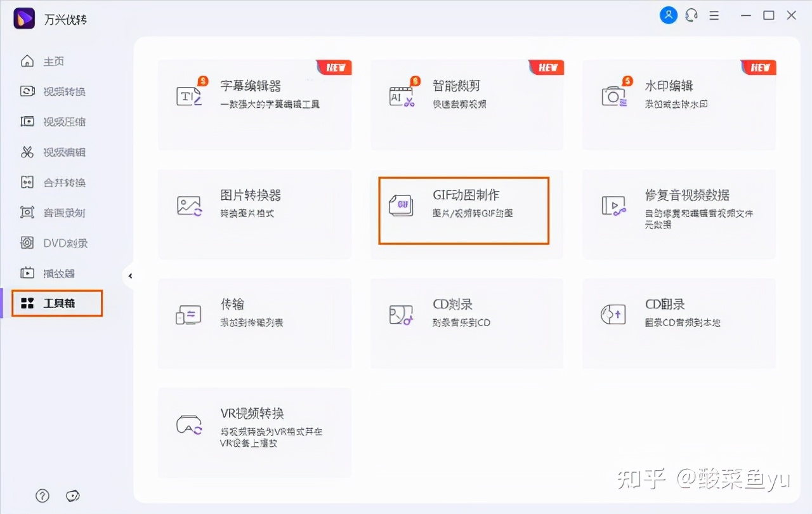Image resolution: width=812 pixels, height=514 pixels.
Task: Open the VR视频转换 tool card
Action: click(x=254, y=433)
